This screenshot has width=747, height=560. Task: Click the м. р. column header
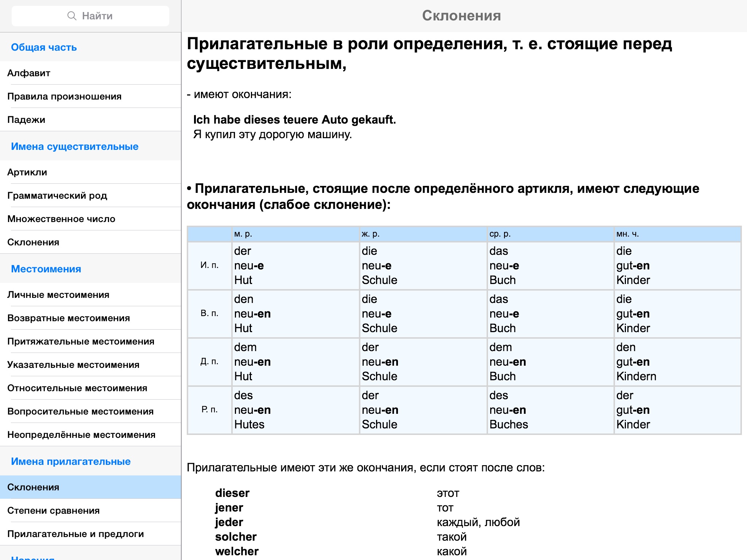[296, 234]
